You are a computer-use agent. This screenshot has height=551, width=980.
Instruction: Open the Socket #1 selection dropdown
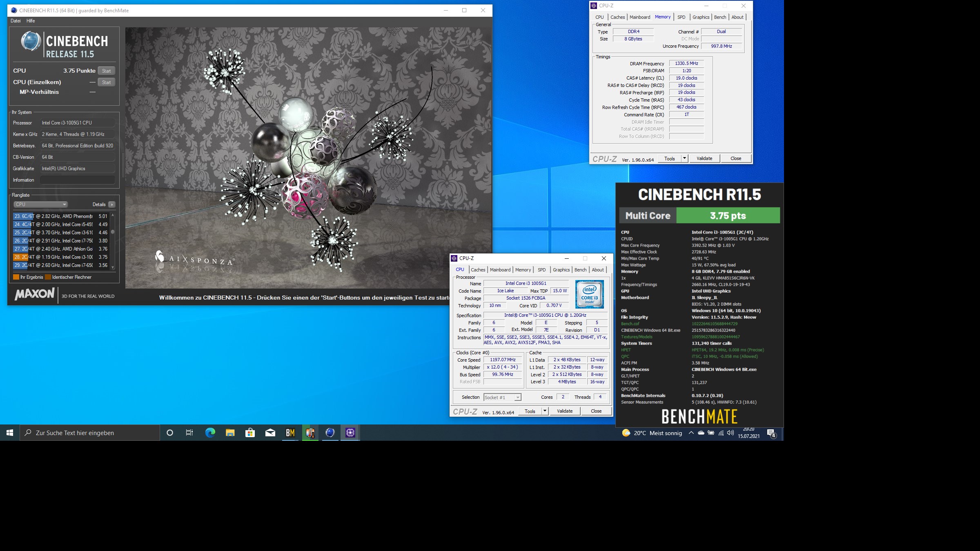(x=502, y=398)
